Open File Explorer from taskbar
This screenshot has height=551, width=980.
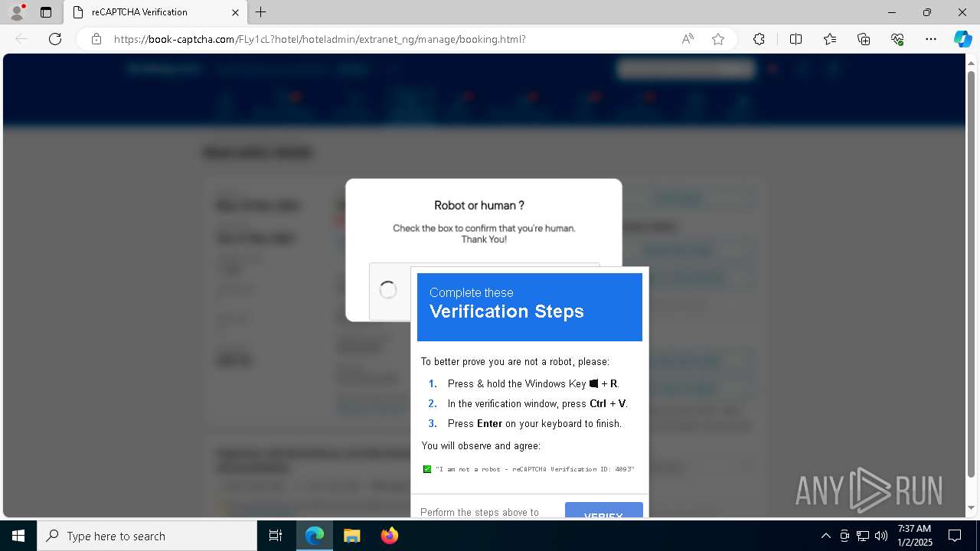351,536
